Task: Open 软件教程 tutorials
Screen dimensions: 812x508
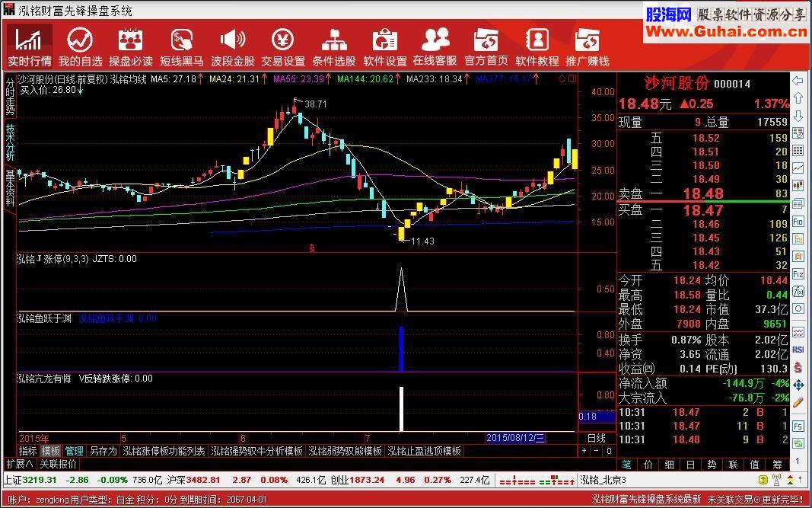Action: point(537,46)
